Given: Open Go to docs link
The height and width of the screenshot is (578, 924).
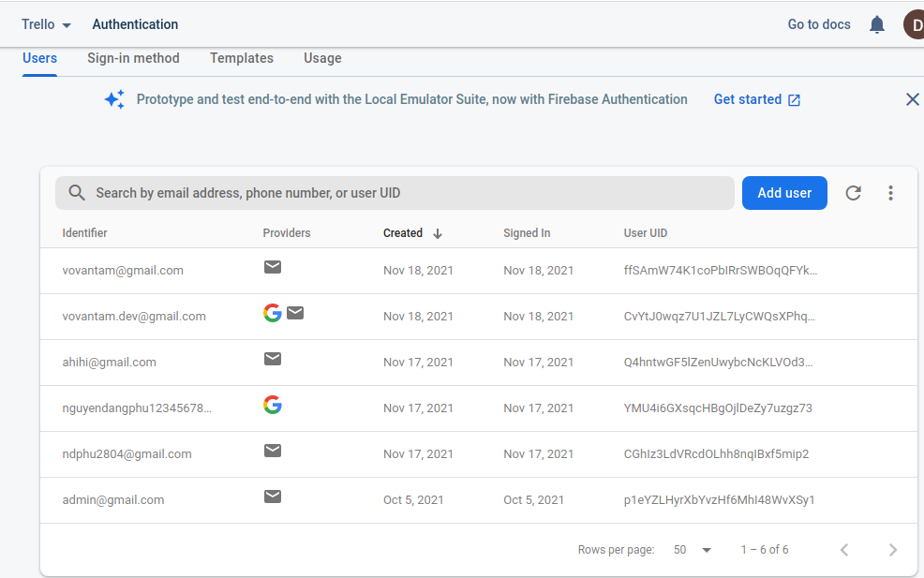Looking at the screenshot, I should click(819, 24).
